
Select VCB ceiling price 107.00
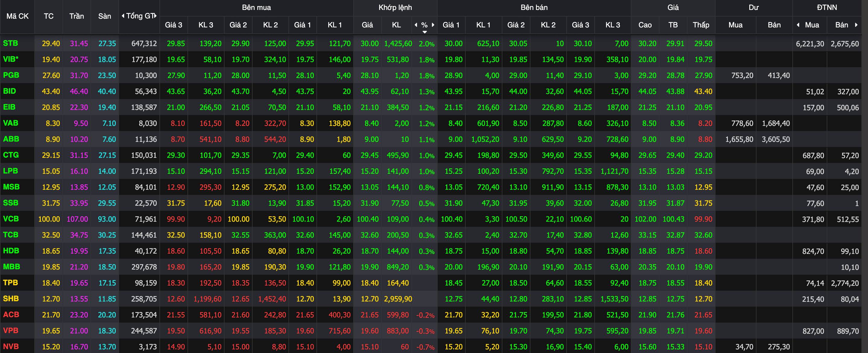(x=77, y=219)
